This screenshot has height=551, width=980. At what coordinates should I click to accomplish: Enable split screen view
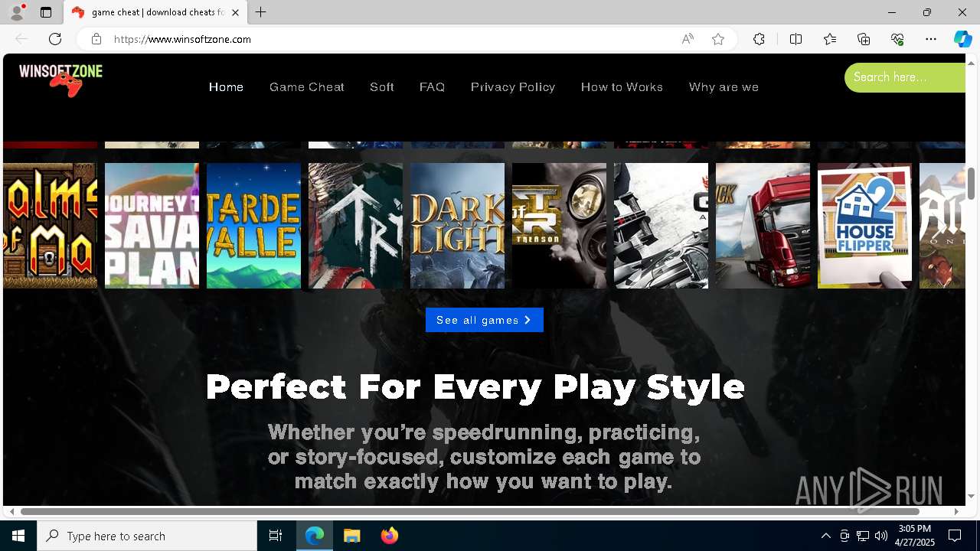(x=795, y=39)
